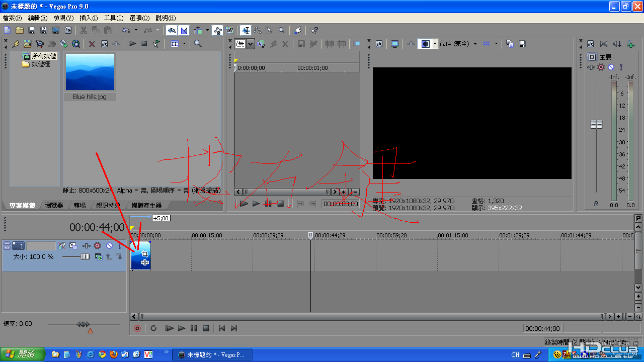Click the Render As toolbar icon
The width and height of the screenshot is (644, 362).
coord(56,30)
